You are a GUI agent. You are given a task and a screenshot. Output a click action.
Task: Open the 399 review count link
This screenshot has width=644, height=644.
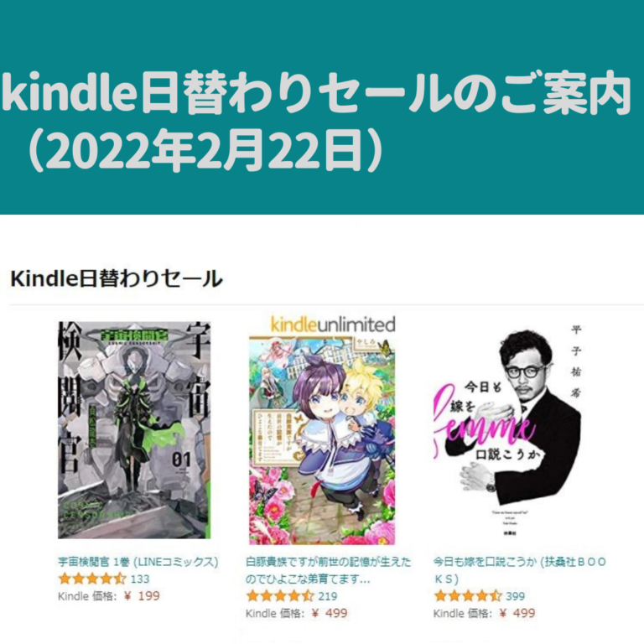pyautogui.click(x=516, y=596)
